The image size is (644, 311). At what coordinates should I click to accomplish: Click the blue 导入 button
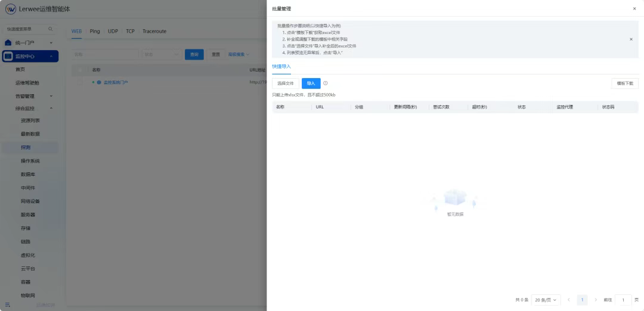311,83
